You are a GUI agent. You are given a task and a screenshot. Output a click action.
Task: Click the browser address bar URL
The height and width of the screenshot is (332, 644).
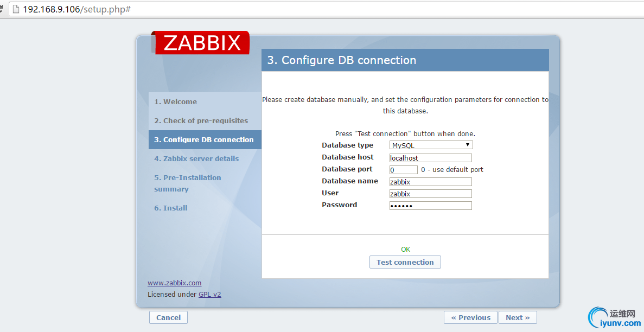77,9
